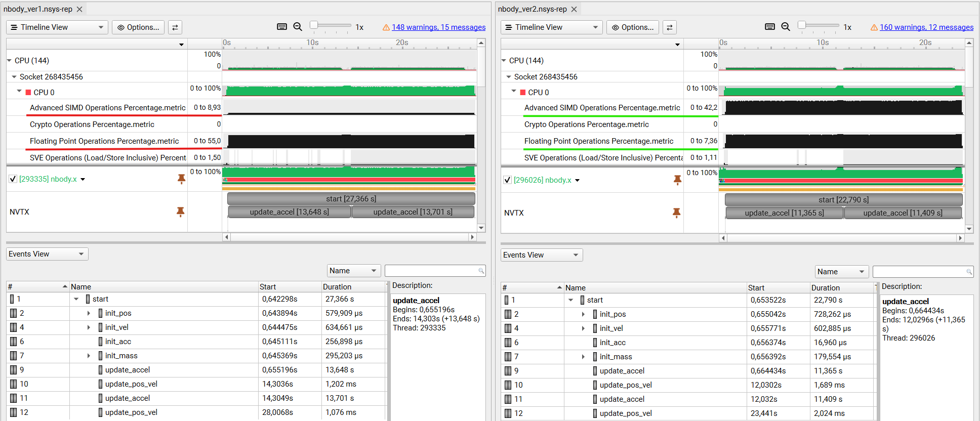Screen dimensions: 980x421
Task: Click search icon in nbody_ver2 events filter
Action: tap(969, 272)
